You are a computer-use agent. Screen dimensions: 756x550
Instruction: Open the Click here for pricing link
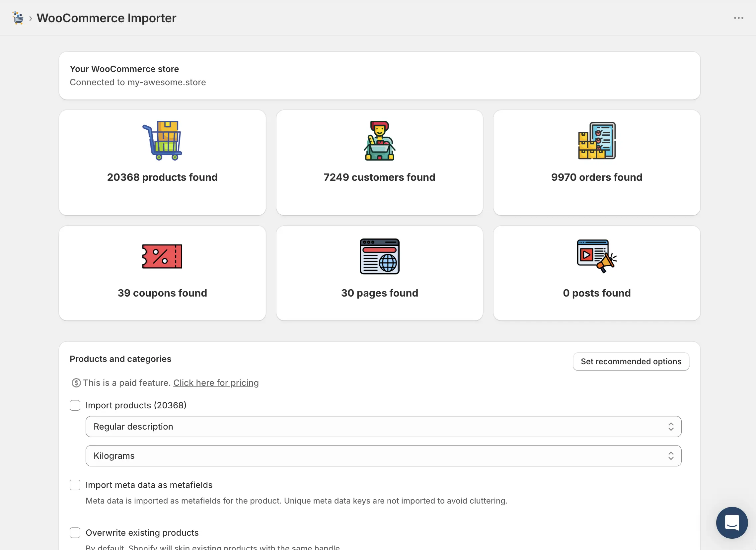216,383
